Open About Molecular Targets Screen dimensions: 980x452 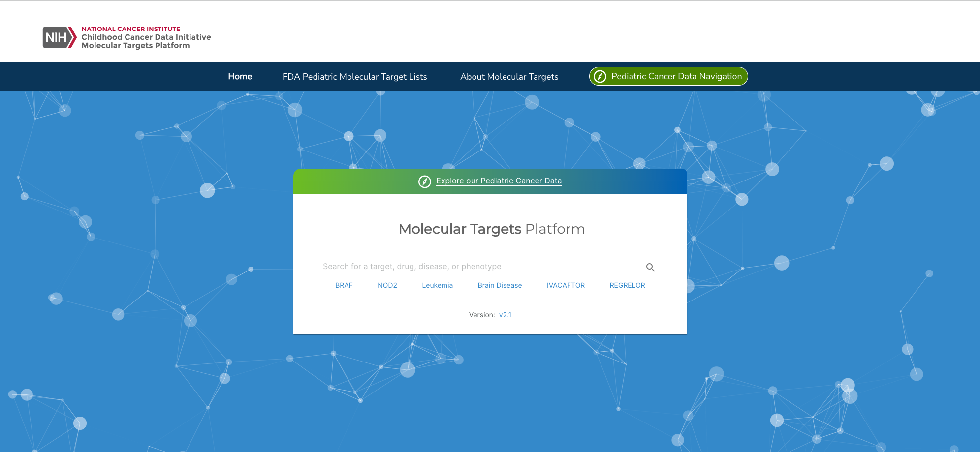click(x=509, y=76)
